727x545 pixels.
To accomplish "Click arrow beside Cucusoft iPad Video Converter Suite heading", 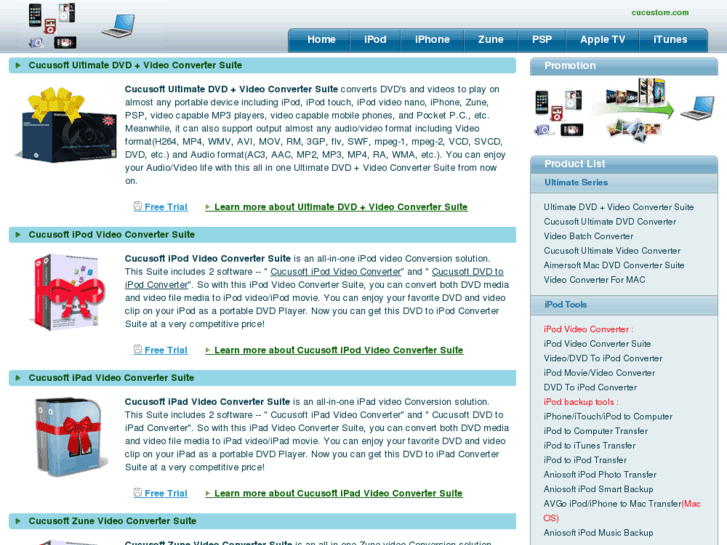I will click(x=18, y=378).
